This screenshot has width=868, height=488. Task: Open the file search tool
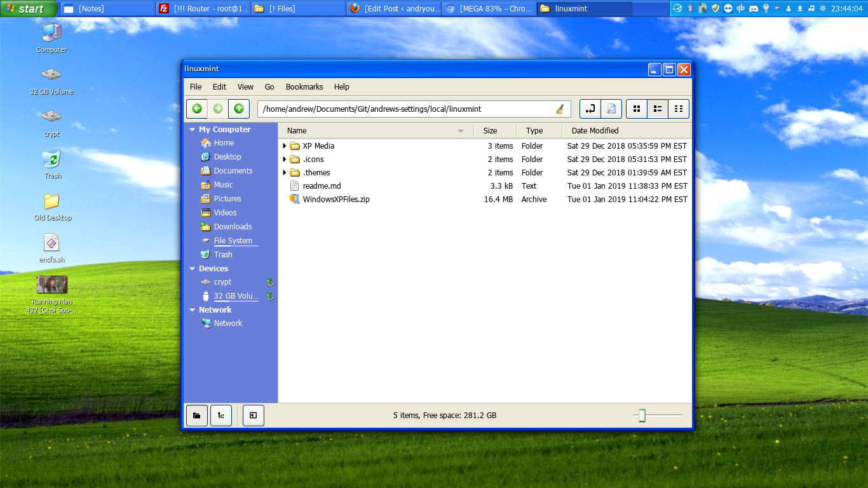pos(611,109)
